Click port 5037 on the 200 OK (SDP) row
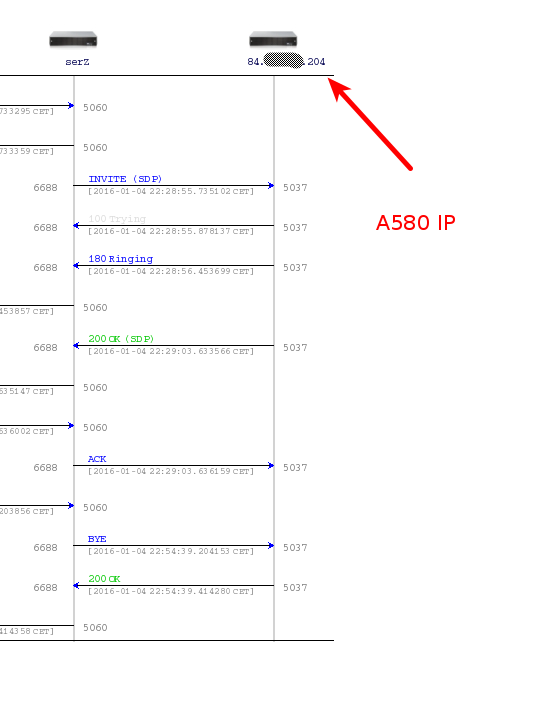 click(295, 348)
